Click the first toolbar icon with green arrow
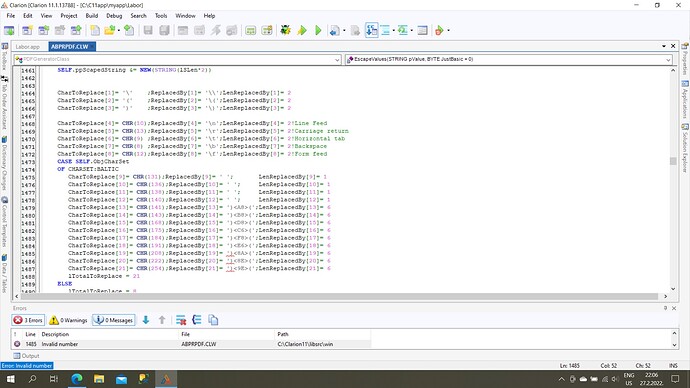The width and height of the screenshot is (690, 388). (9, 30)
